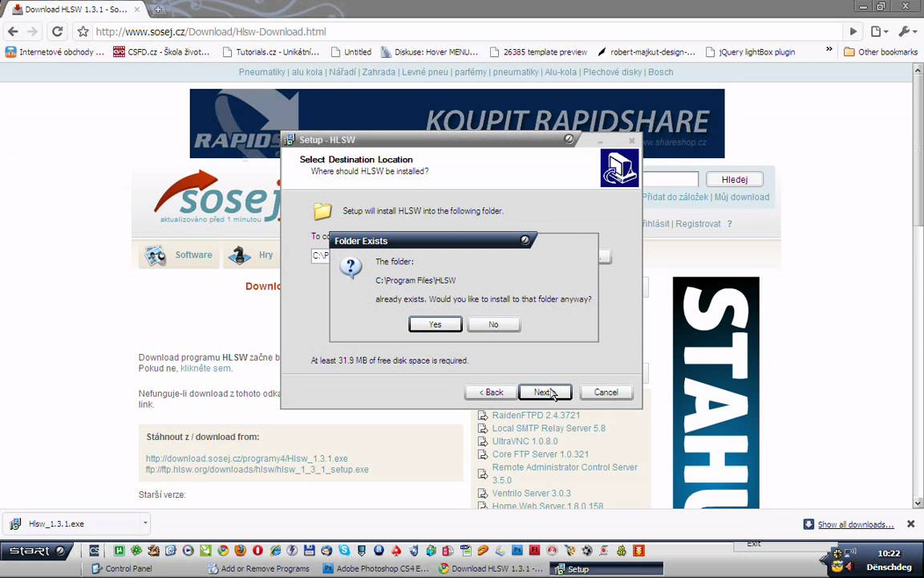Click search field beside Hledej

point(670,179)
